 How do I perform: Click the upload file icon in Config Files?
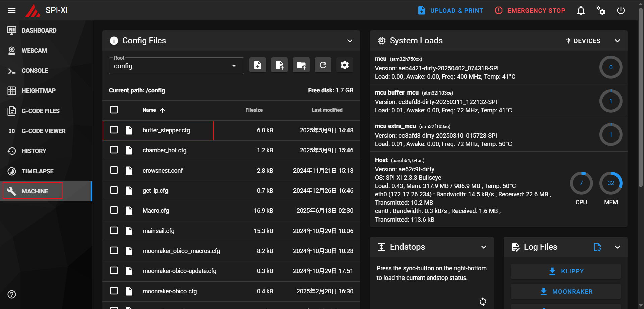[x=257, y=65]
